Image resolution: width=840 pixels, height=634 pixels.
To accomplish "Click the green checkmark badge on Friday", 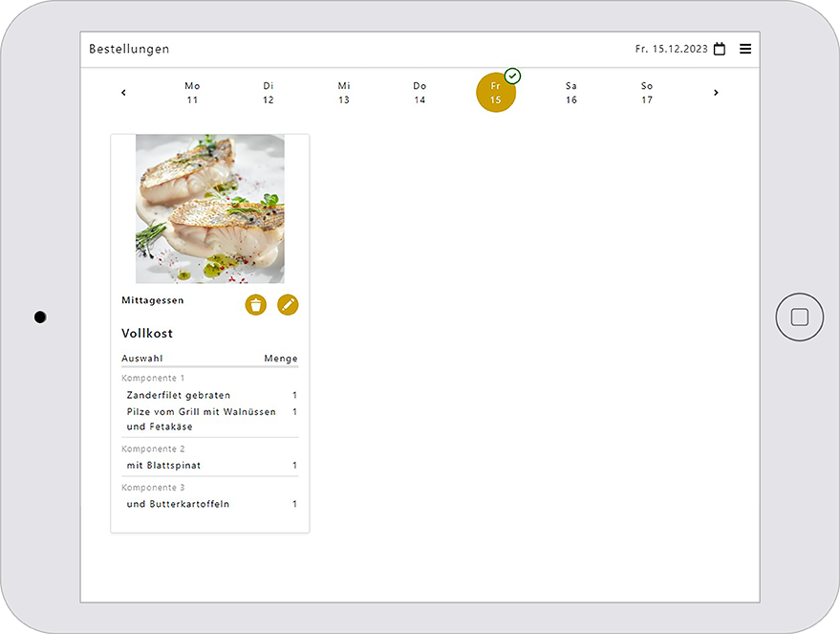I will pyautogui.click(x=512, y=76).
